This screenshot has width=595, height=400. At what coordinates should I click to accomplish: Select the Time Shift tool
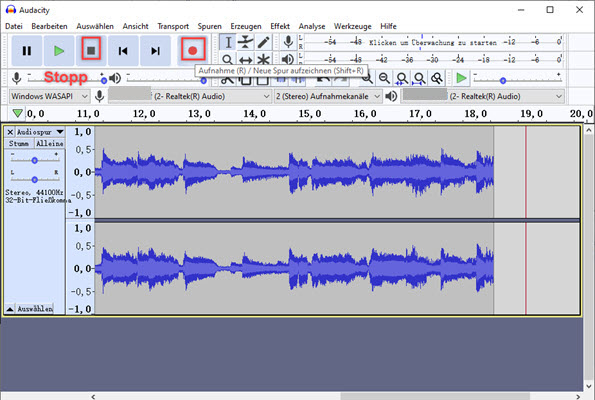point(246,59)
